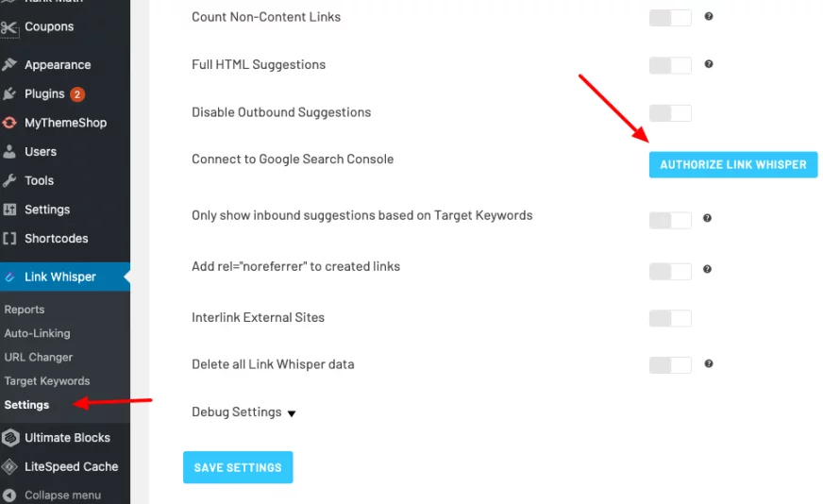Viewport: 823px width, 504px height.
Task: Collapse the admin menu
Action: coord(53,496)
